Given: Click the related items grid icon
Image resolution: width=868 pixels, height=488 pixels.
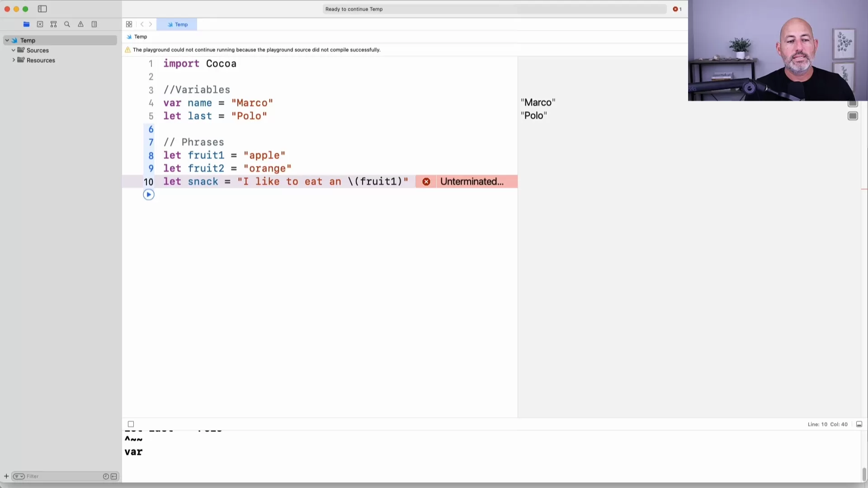Looking at the screenshot, I should click(129, 24).
